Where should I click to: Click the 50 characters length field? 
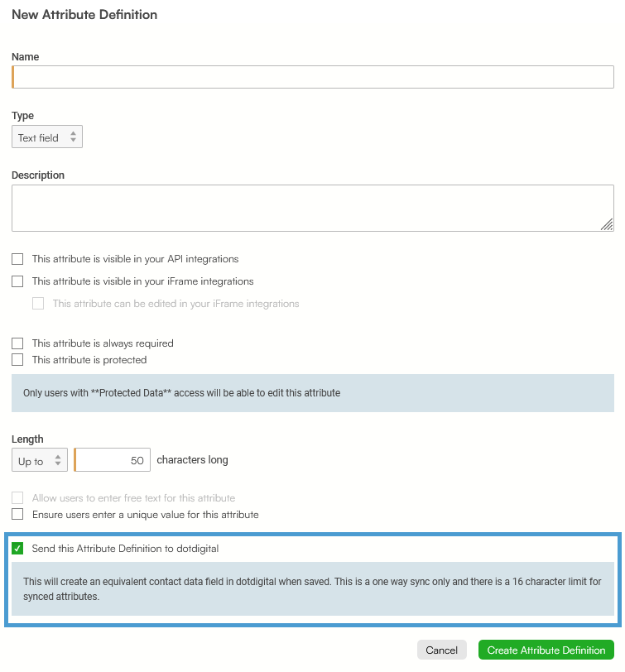113,460
